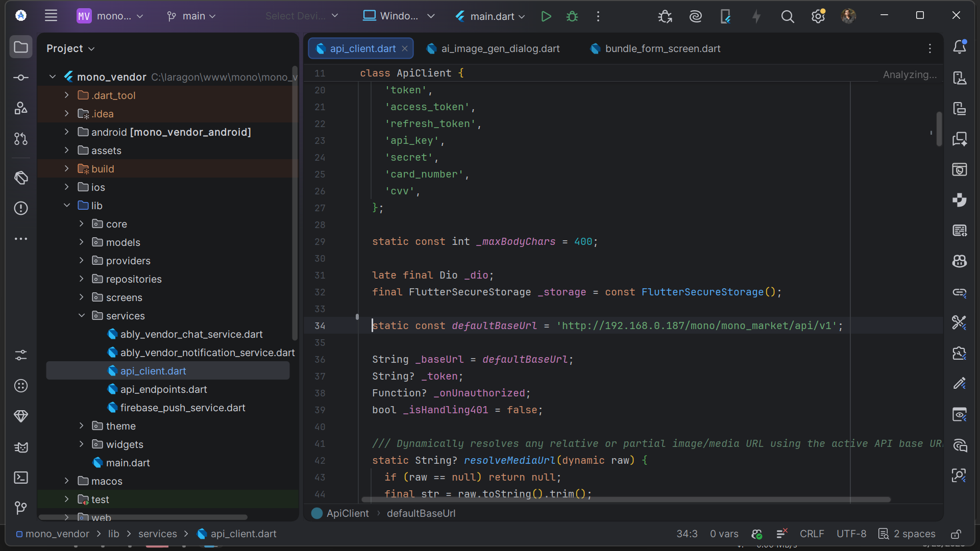The image size is (980, 551).
Task: Expand the android folder
Action: 67,132
